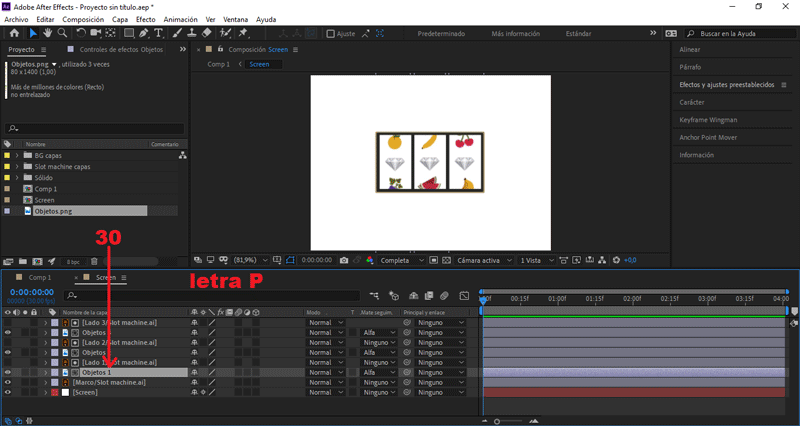800x426 pixels.
Task: Toggle visibility of the Screen layer
Action: click(x=8, y=392)
